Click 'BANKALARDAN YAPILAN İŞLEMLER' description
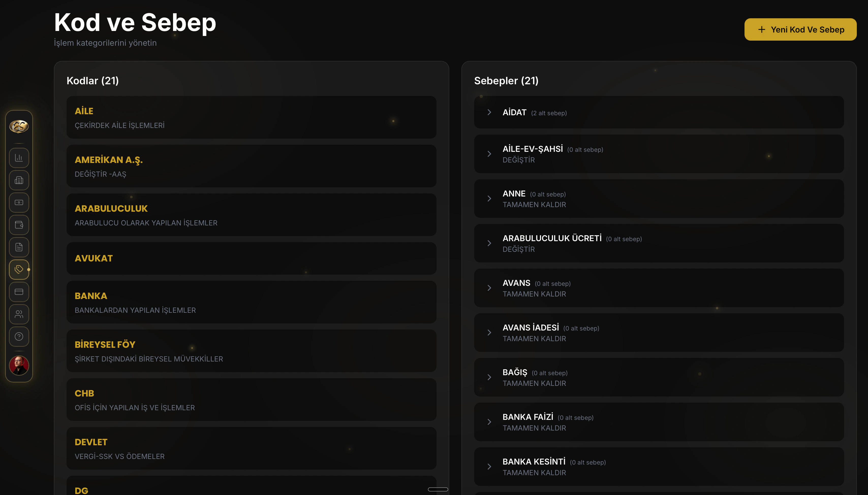Image resolution: width=868 pixels, height=495 pixels. [x=135, y=310]
